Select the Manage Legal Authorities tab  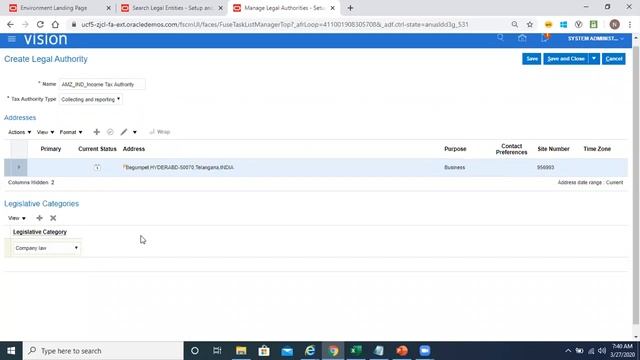283,8
